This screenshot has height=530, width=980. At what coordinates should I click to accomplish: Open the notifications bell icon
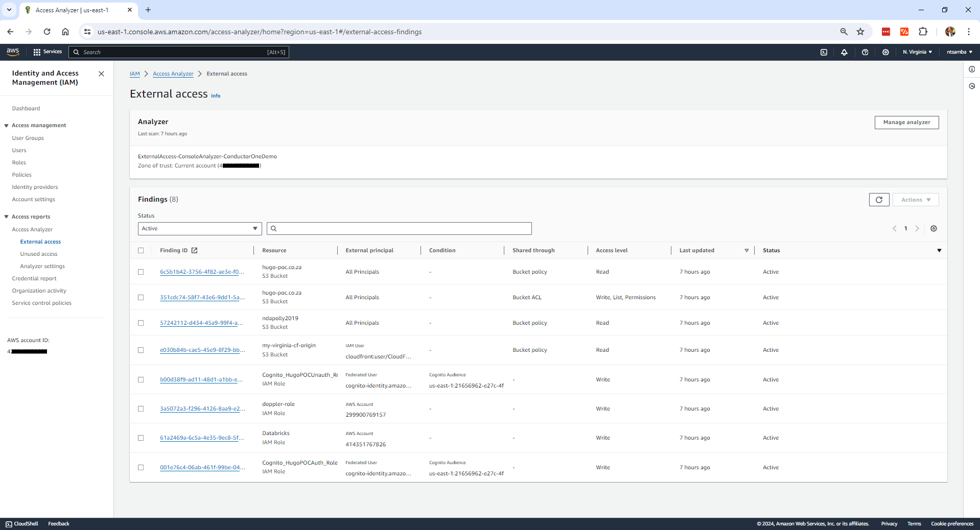(x=844, y=52)
